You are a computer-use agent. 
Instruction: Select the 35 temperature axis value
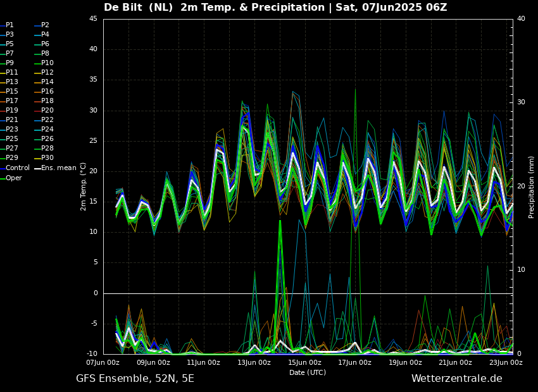point(93,80)
